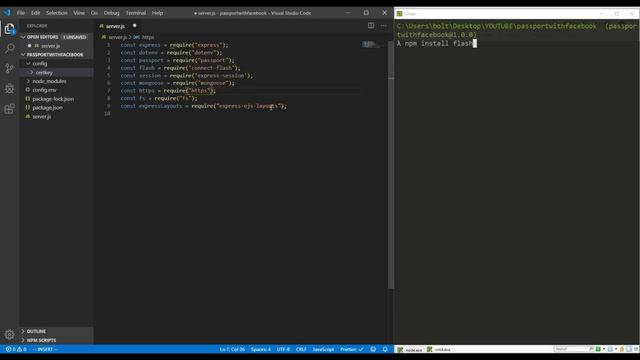Open the editor More Actions ellipsis
Screen dimensions: 640x360
(x=383, y=25)
